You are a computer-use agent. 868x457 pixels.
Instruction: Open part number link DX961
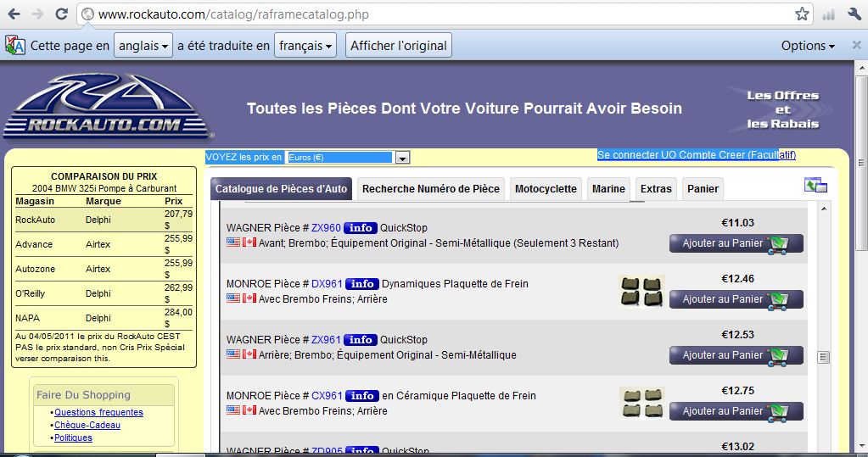point(327,284)
